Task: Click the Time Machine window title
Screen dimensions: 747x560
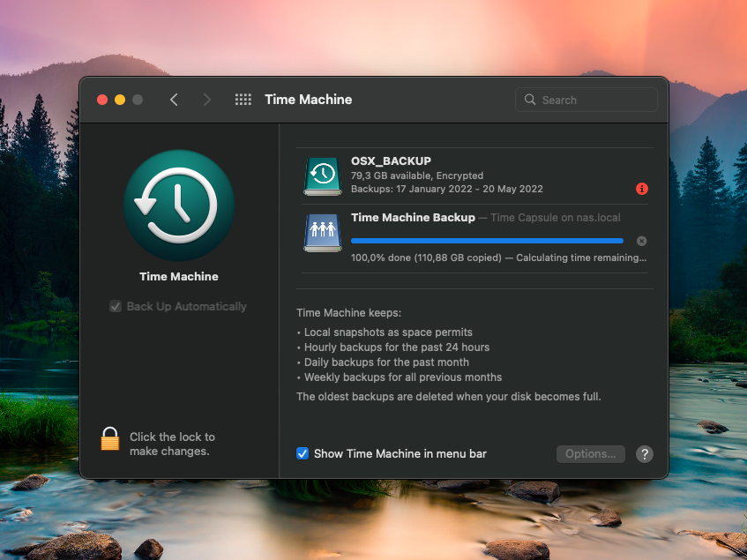Action: point(308,100)
